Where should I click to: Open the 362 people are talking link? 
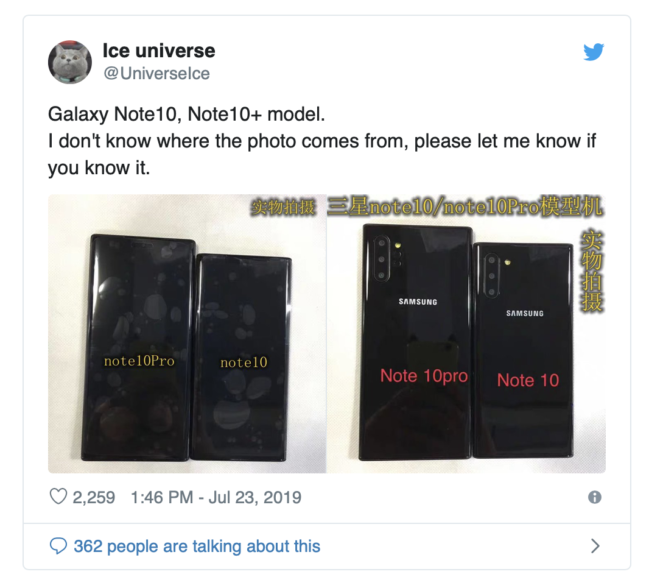[x=197, y=546]
